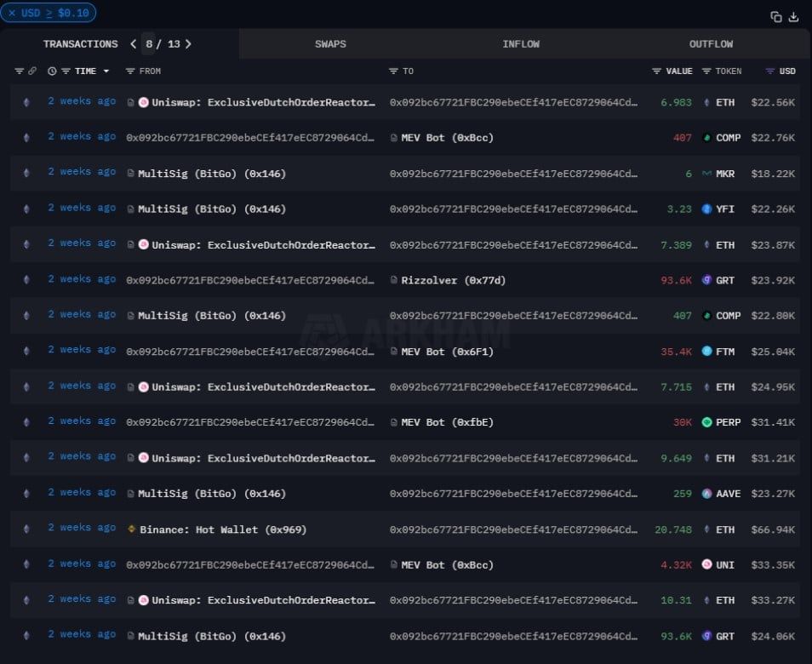Open MEV Bot (0xBcc) on $22.76K row

(448, 138)
